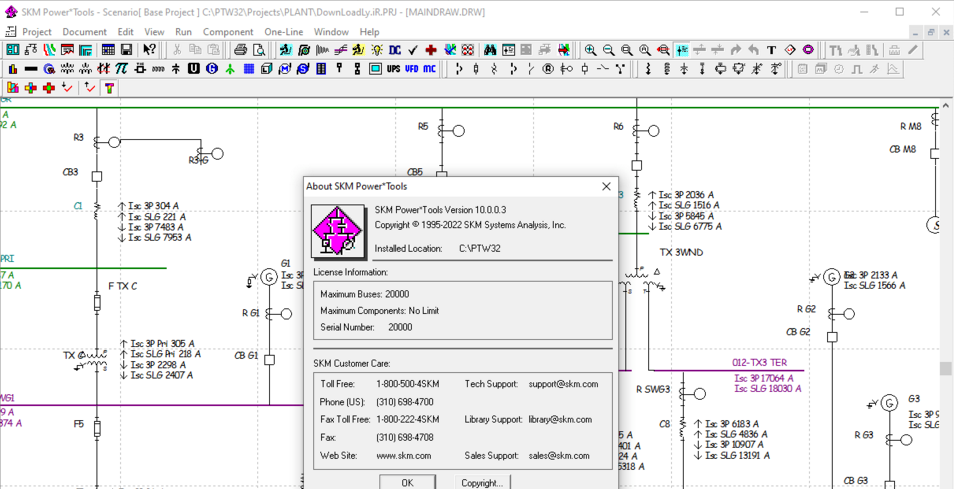The width and height of the screenshot is (954, 489).
Task: Select the Pi equivalent component icon
Action: (x=122, y=69)
